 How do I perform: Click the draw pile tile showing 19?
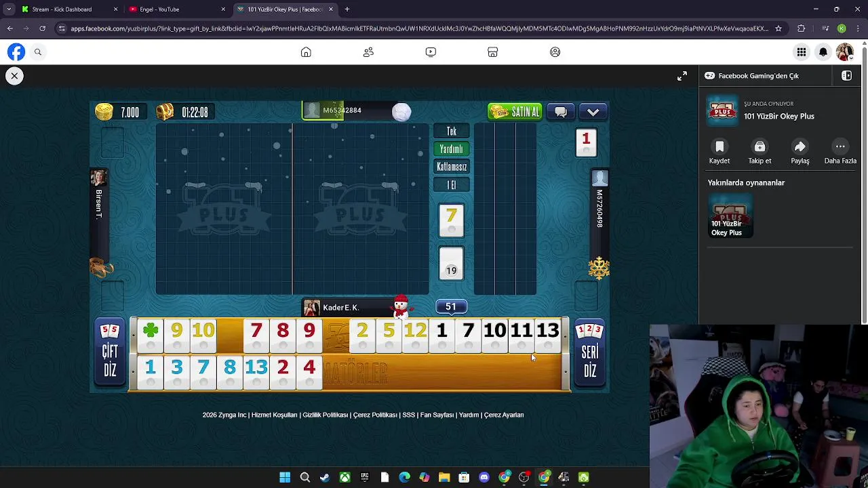click(x=452, y=264)
